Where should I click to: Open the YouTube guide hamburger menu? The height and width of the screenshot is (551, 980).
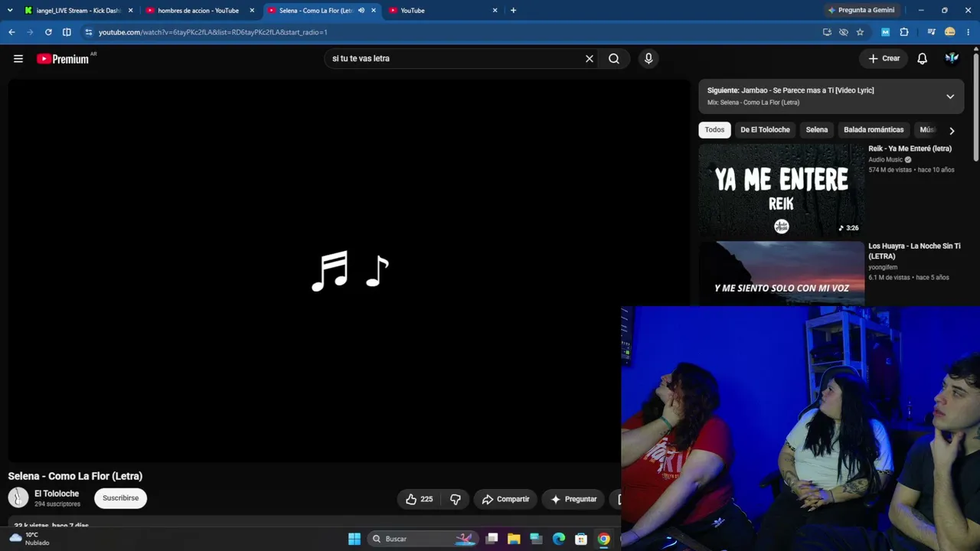point(18,59)
